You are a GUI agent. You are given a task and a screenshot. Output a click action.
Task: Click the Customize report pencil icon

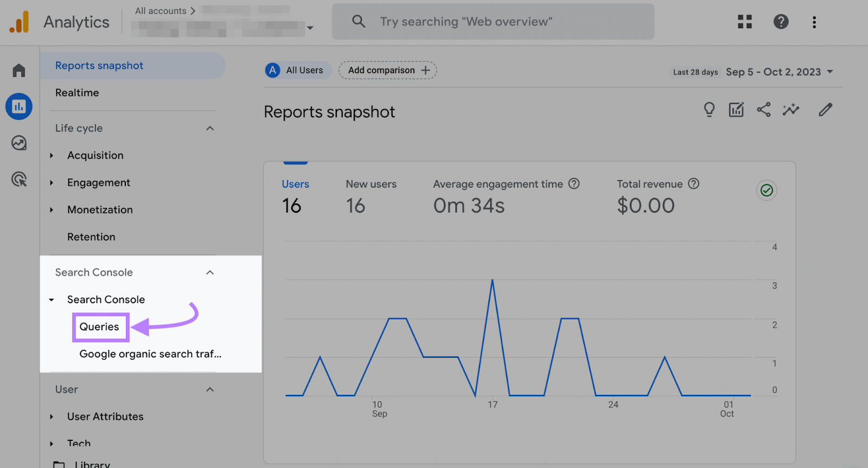825,110
